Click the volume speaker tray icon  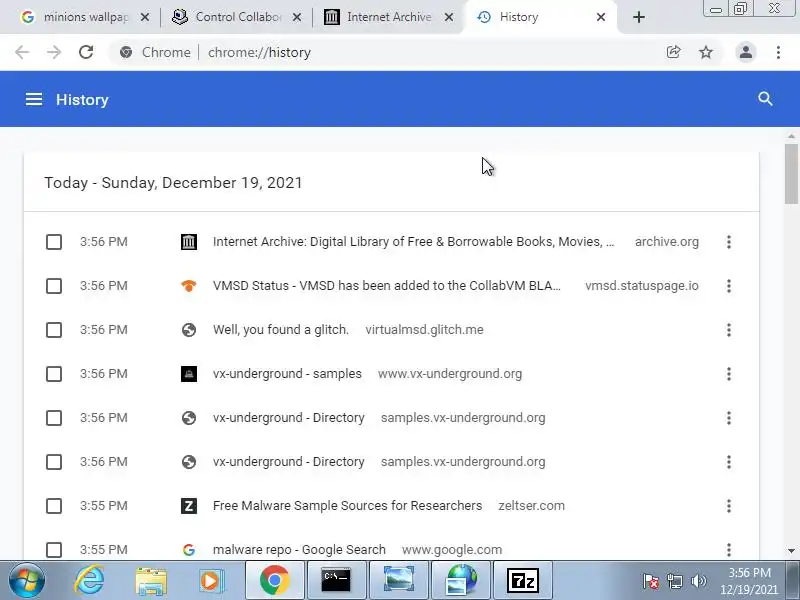click(698, 581)
